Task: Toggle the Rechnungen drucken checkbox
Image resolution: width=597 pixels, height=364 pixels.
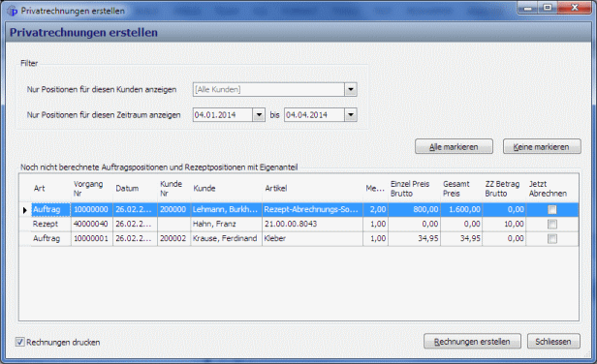Action: [19, 342]
